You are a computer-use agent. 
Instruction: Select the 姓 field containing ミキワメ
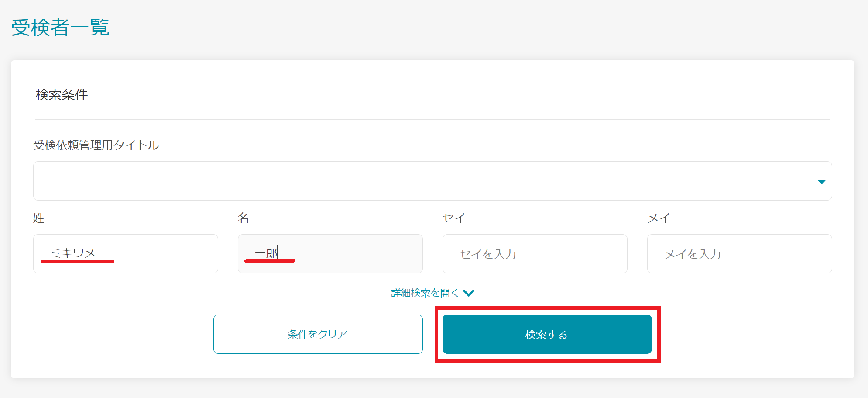(x=125, y=254)
